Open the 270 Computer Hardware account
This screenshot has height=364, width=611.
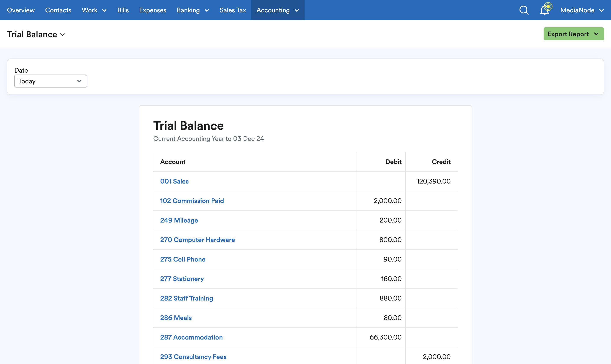coord(198,240)
